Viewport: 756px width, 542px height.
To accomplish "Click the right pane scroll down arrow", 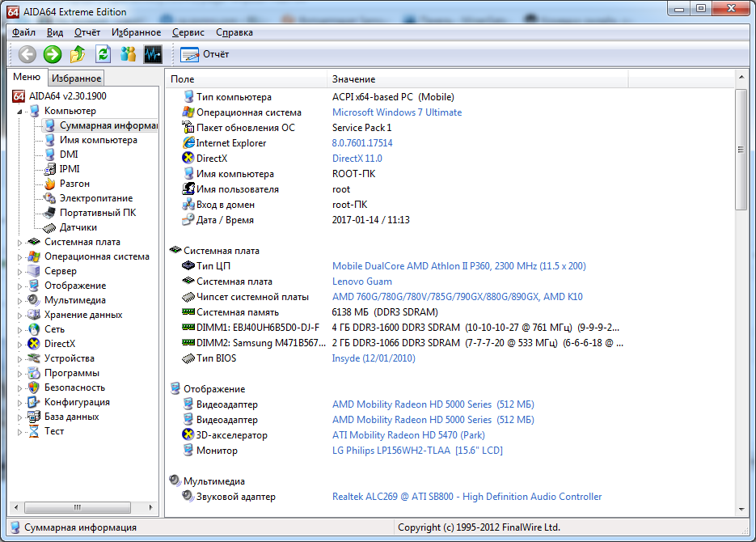I will click(x=741, y=510).
